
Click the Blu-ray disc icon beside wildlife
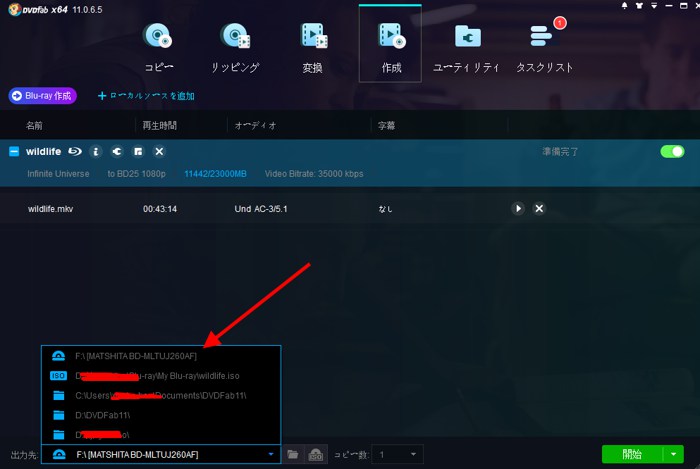(x=75, y=152)
